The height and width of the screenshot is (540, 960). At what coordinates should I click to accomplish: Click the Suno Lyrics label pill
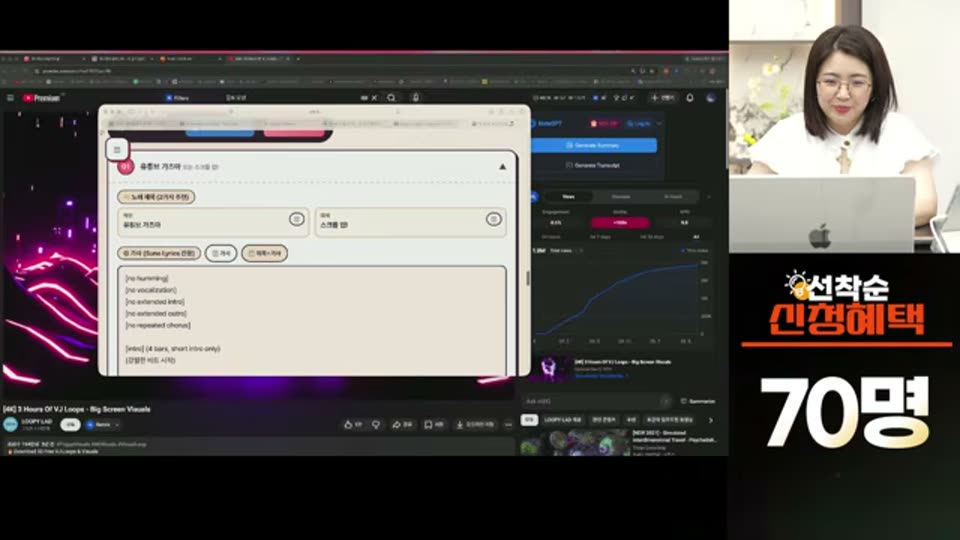pos(159,253)
